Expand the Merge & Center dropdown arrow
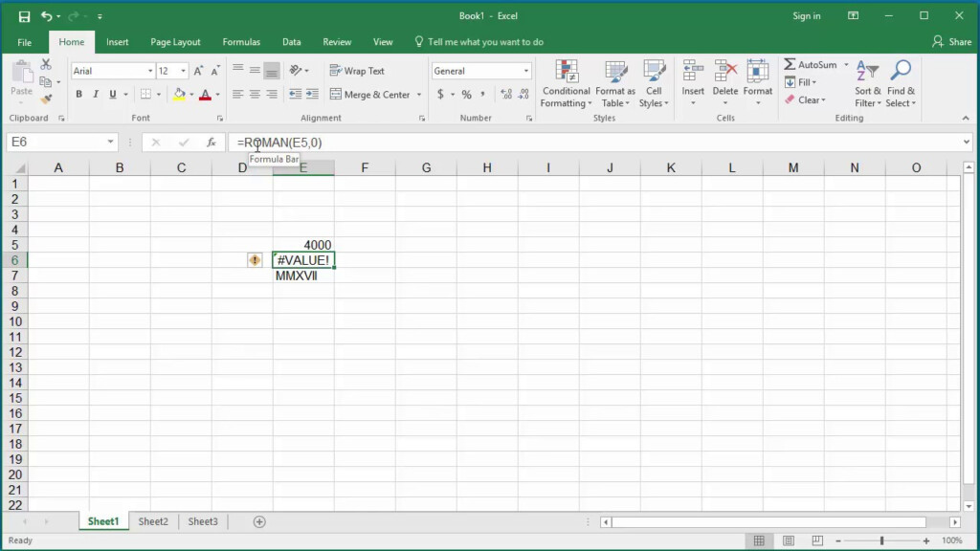Screen dimensions: 980x551 pos(419,95)
